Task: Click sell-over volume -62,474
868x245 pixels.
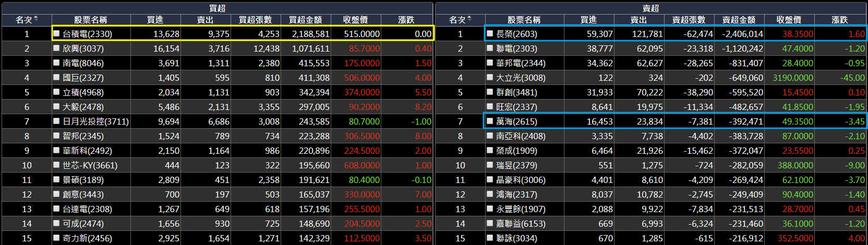Action: click(x=698, y=34)
